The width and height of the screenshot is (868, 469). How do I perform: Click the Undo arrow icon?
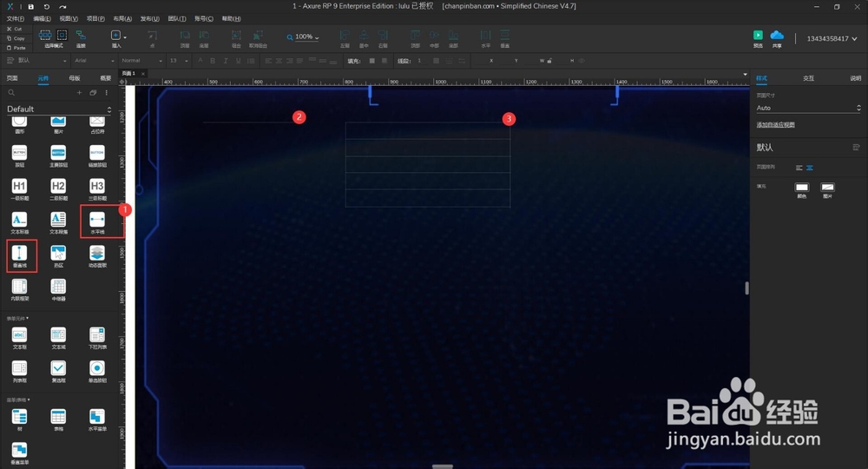(x=47, y=7)
